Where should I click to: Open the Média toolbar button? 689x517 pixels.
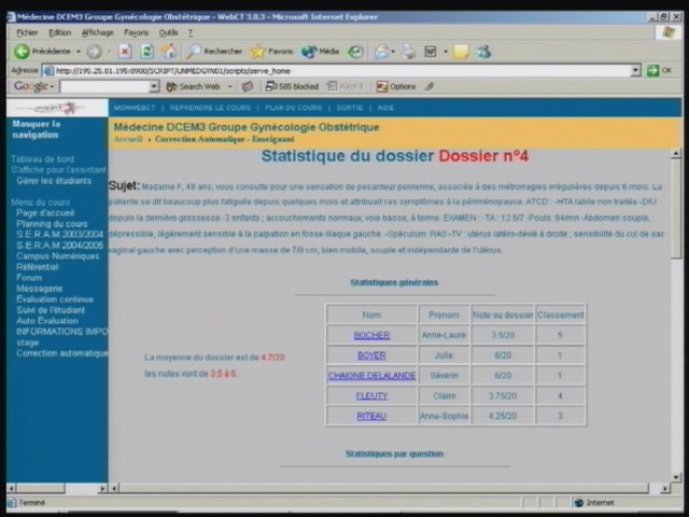tap(320, 51)
